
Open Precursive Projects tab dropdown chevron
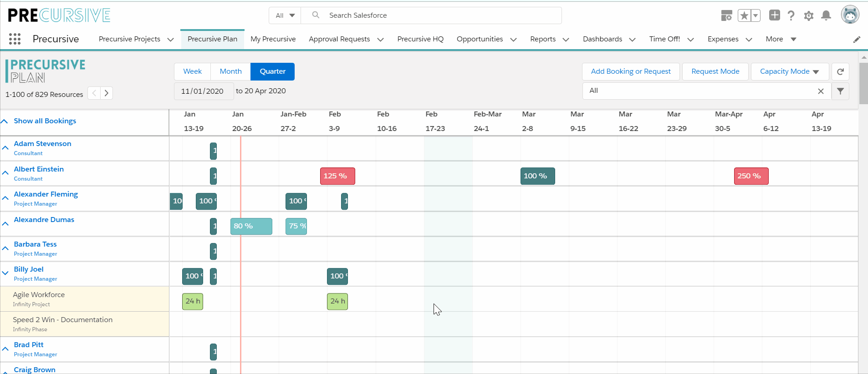tap(171, 40)
